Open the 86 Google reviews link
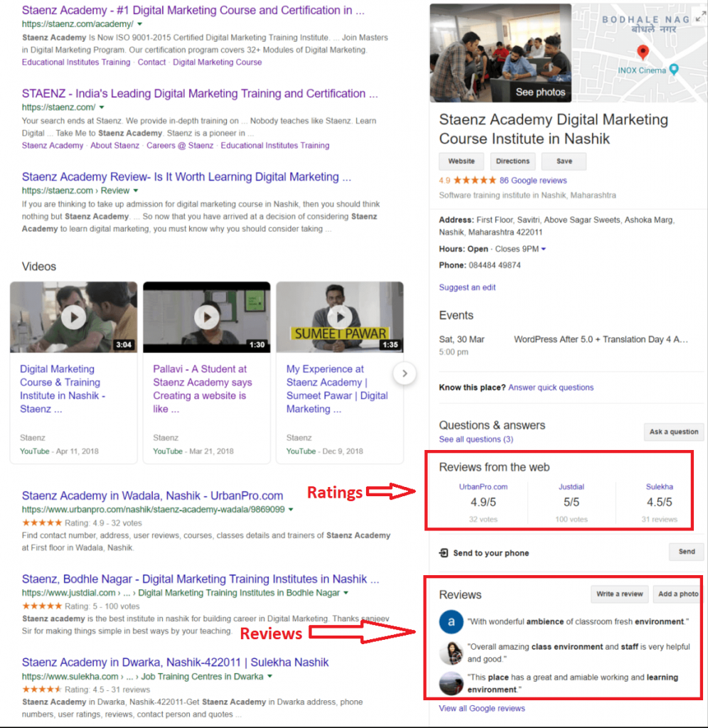The image size is (708, 728). coord(533,181)
